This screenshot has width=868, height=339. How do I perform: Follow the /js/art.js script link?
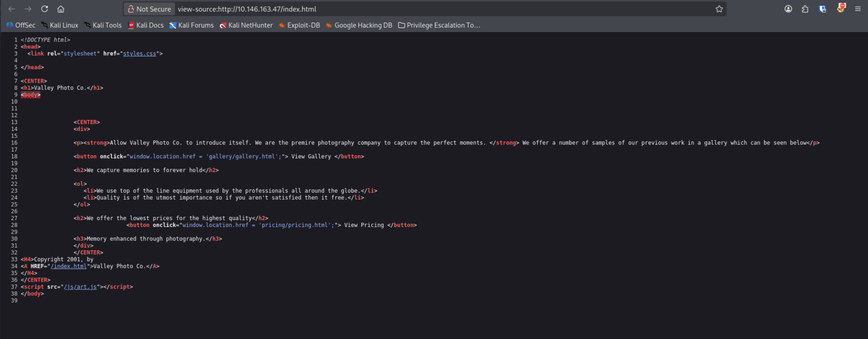tap(80, 287)
